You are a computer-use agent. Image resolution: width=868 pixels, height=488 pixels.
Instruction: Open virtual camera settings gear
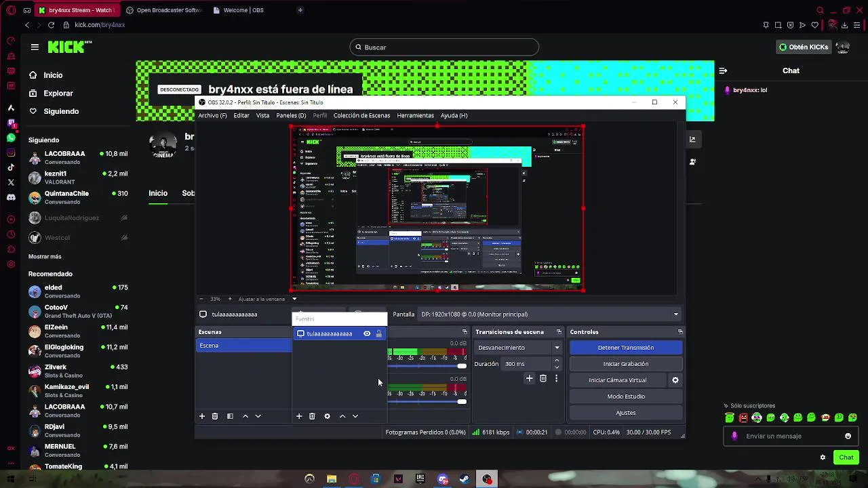675,380
